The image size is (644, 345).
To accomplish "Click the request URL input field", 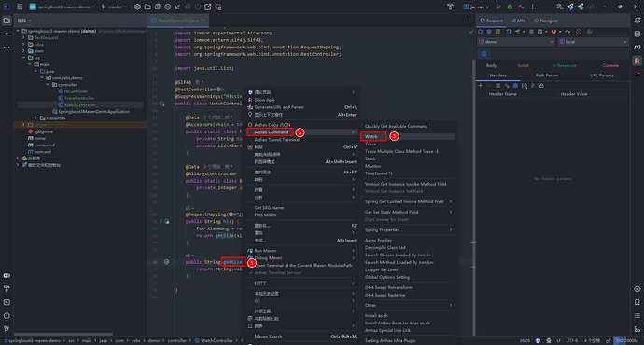I will click(x=559, y=54).
